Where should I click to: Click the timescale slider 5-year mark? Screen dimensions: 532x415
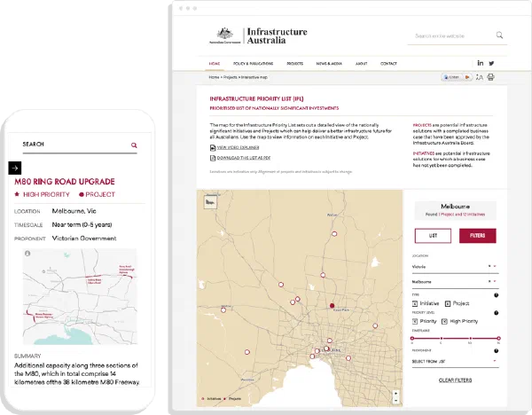(441, 339)
